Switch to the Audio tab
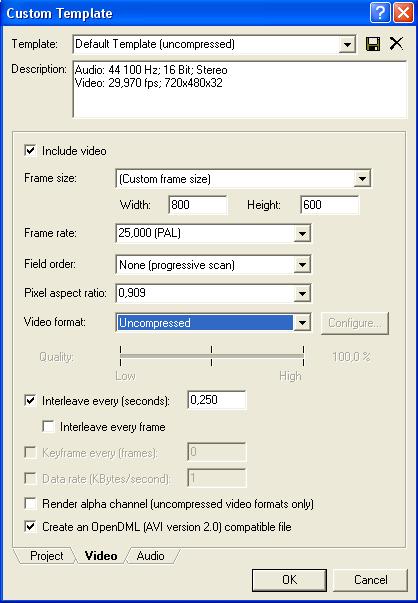The image size is (418, 603). 150,556
